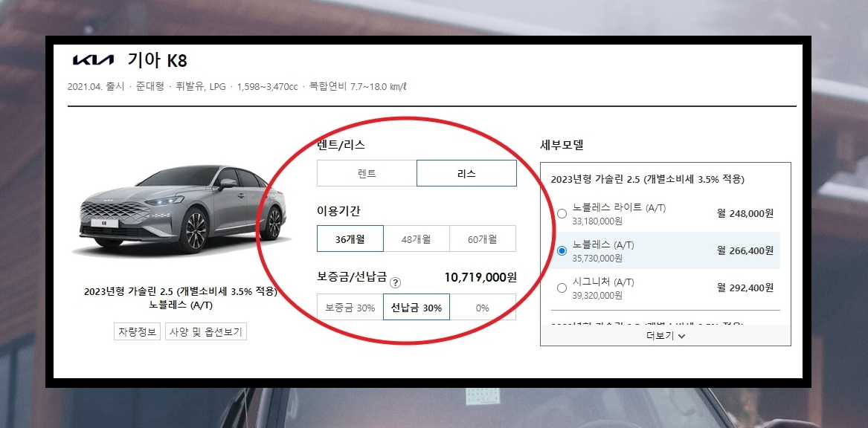Image resolution: width=868 pixels, height=428 pixels.
Task: Click the 2021.04. 출시 spec line
Action: click(x=237, y=87)
